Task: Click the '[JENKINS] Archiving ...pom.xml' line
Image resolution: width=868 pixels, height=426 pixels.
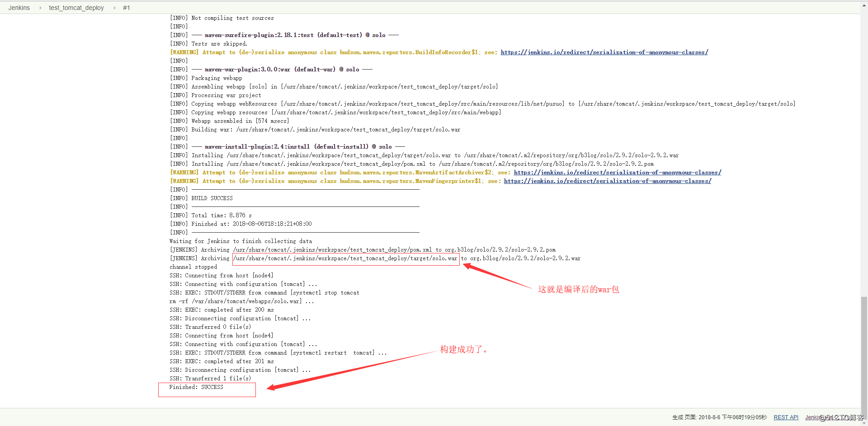Action: (363, 250)
